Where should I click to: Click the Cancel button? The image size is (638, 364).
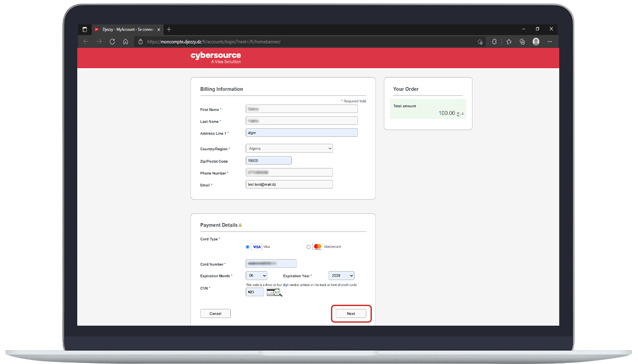(x=215, y=313)
